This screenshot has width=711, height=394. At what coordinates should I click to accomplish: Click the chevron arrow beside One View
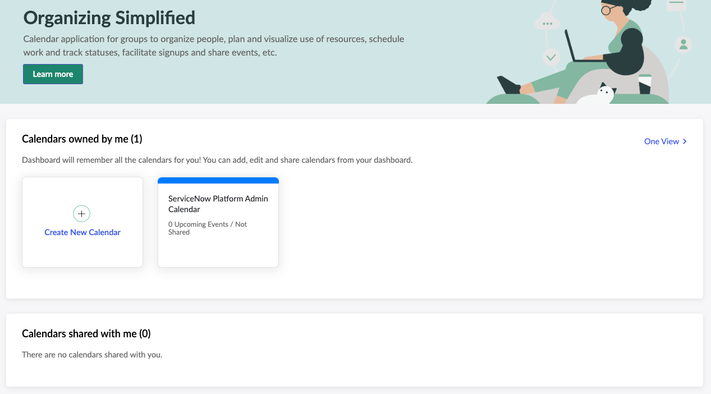(x=684, y=141)
